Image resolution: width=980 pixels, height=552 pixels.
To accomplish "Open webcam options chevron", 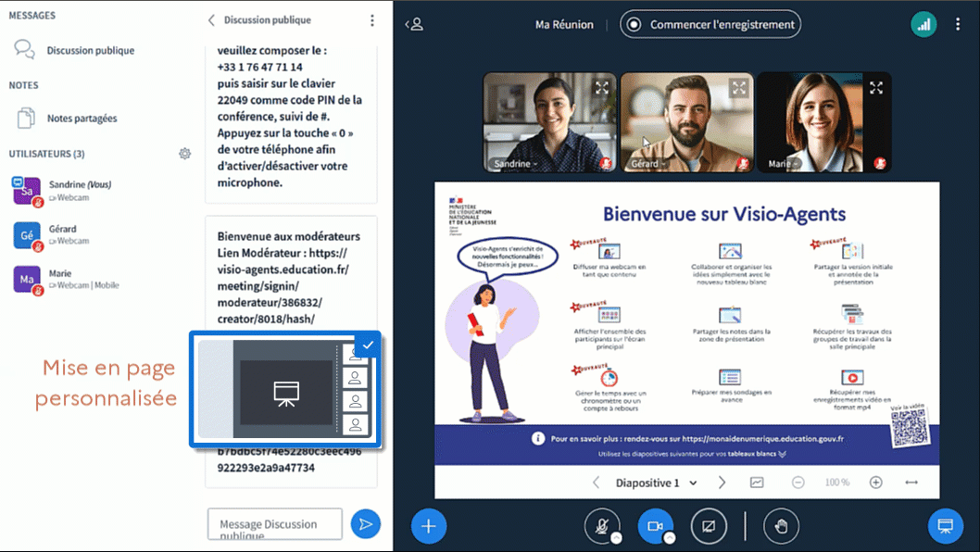I will [x=670, y=537].
